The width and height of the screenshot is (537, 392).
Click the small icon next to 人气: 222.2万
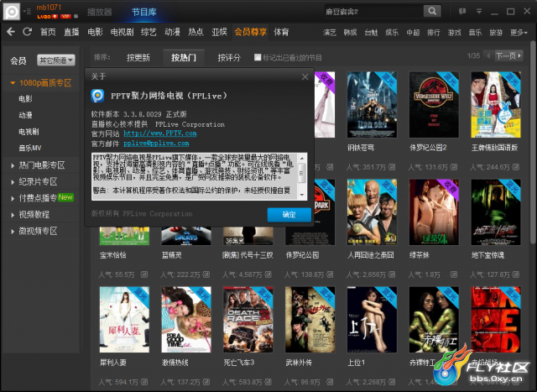click(206, 274)
